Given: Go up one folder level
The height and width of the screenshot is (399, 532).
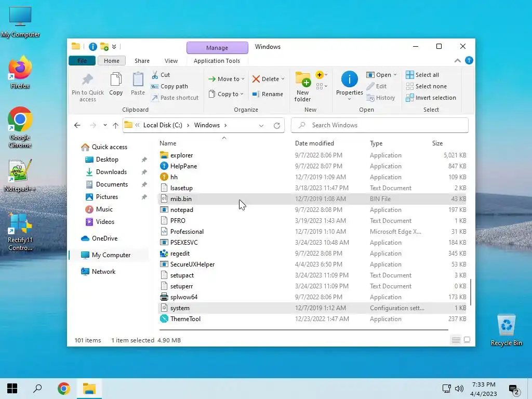Looking at the screenshot, I should 115,126.
